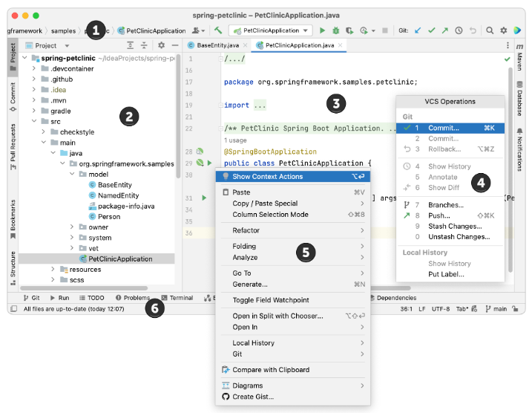This screenshot has height=413, width=532.
Task: Toggle the Commit tool window stripe button
Action: [x=13, y=97]
